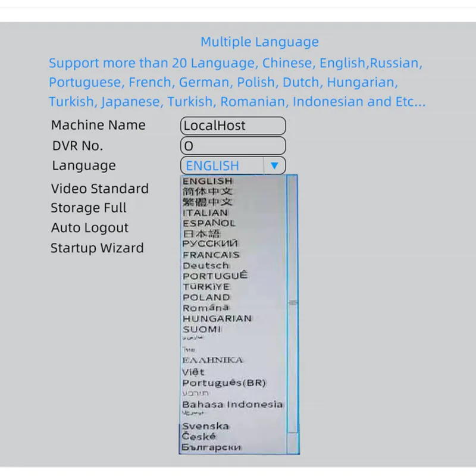Select Português(BR) language option

224,383
